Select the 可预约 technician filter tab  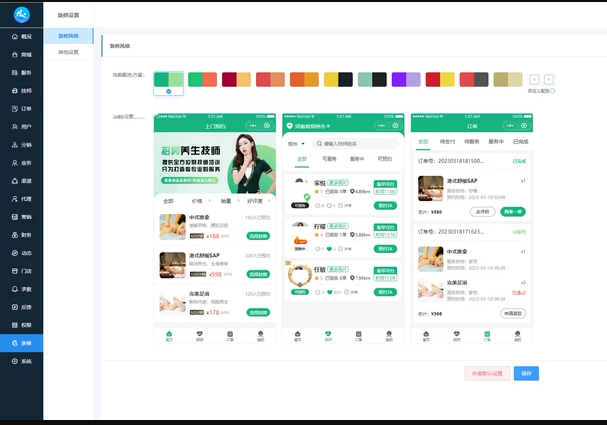(384, 159)
